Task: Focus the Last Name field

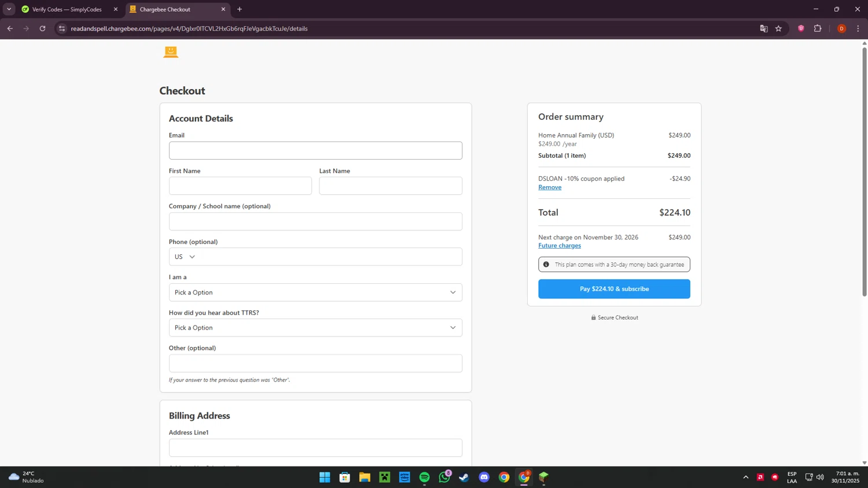Action: point(391,186)
